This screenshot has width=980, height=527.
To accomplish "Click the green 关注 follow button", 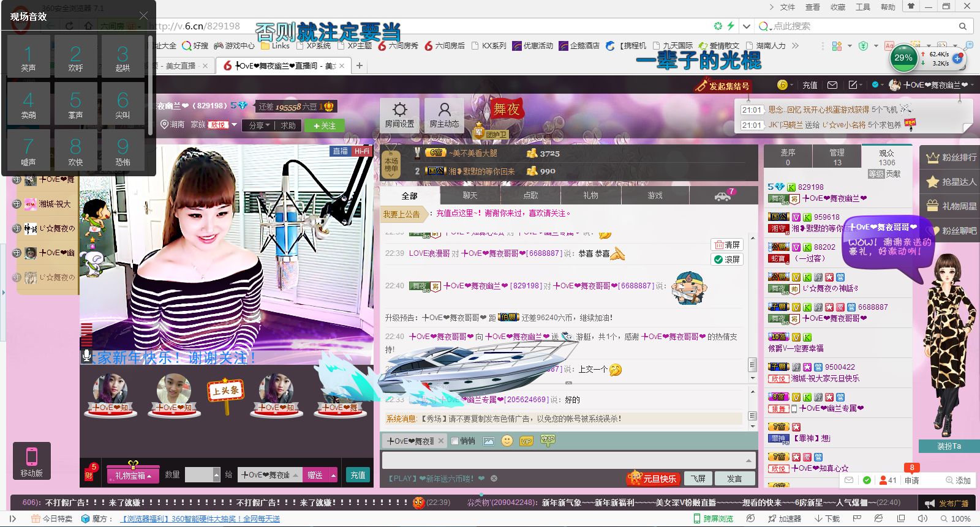I will pos(325,125).
